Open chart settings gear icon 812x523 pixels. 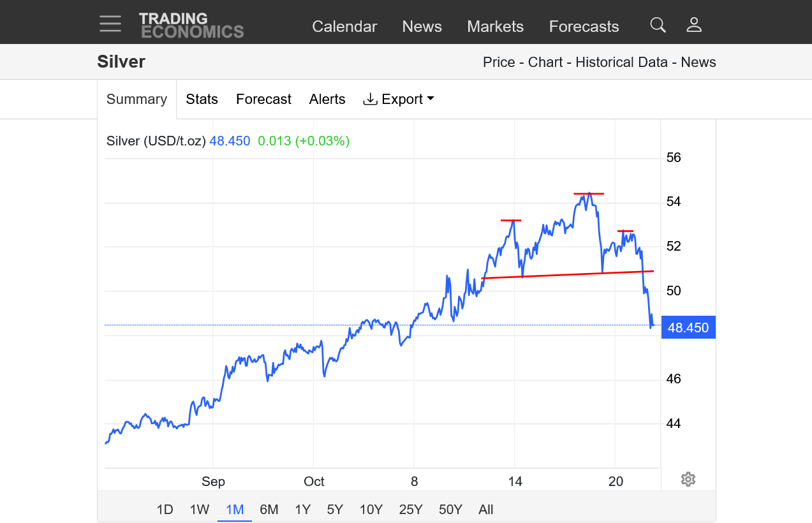[688, 480]
